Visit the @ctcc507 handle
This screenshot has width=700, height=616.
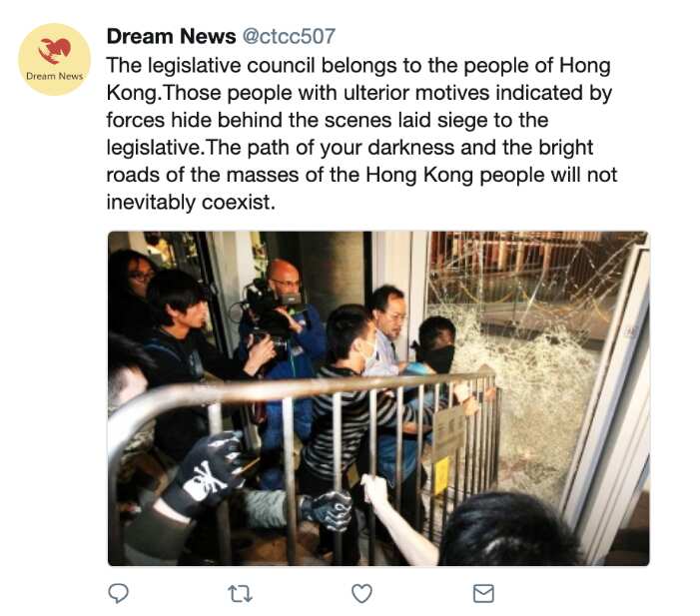[x=290, y=37]
